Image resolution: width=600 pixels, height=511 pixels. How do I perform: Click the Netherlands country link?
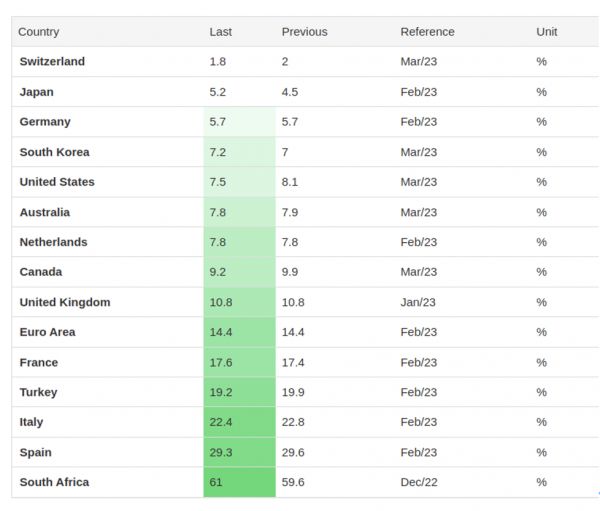pos(53,242)
